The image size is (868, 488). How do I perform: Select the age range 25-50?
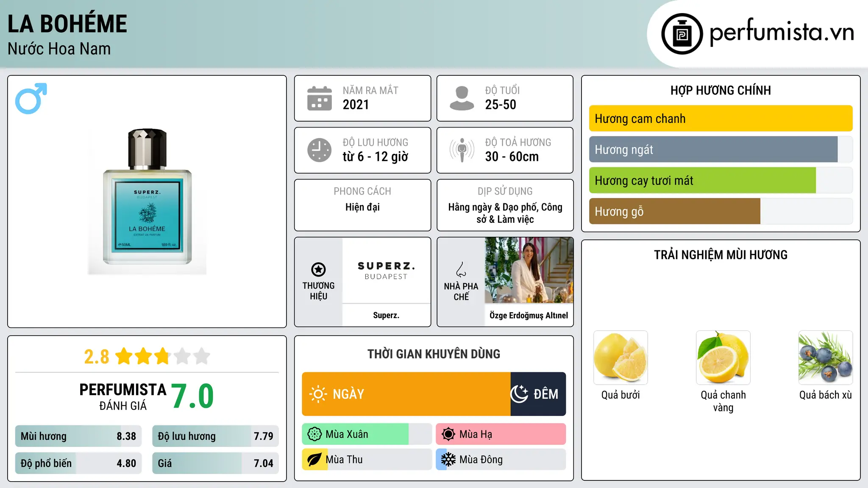(x=501, y=105)
